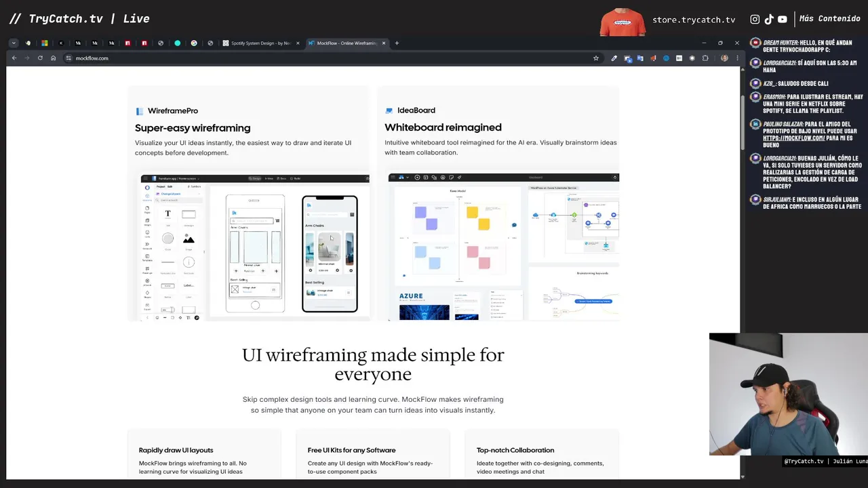
Task: Click the phone mockup in WireframePro preview
Action: [330, 254]
